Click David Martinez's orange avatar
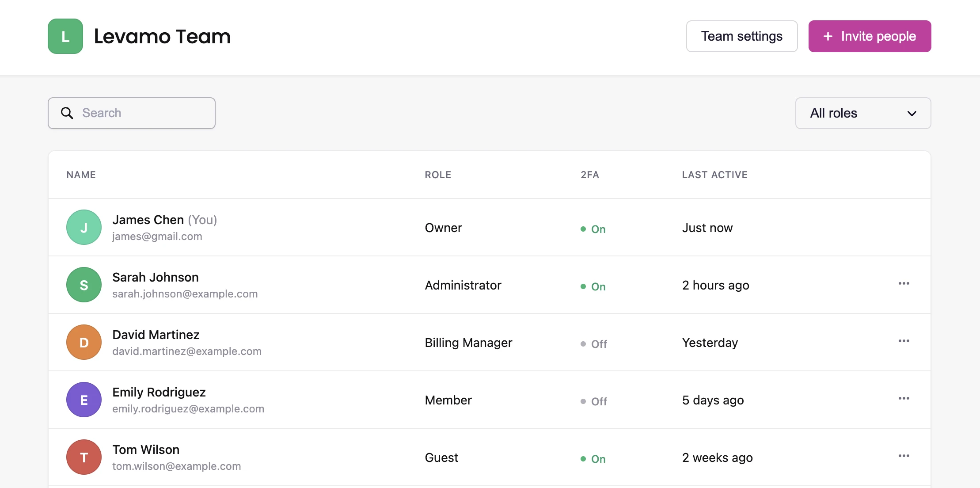Viewport: 980px width, 488px height. [x=84, y=342]
